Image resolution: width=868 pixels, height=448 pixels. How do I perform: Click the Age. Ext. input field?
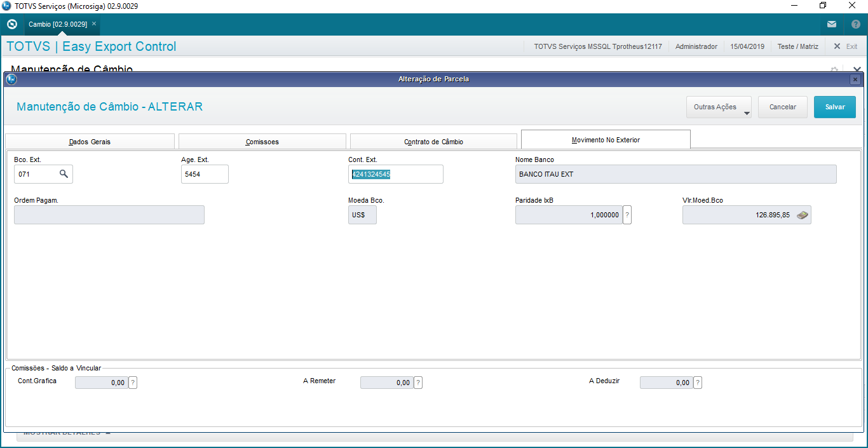click(205, 173)
